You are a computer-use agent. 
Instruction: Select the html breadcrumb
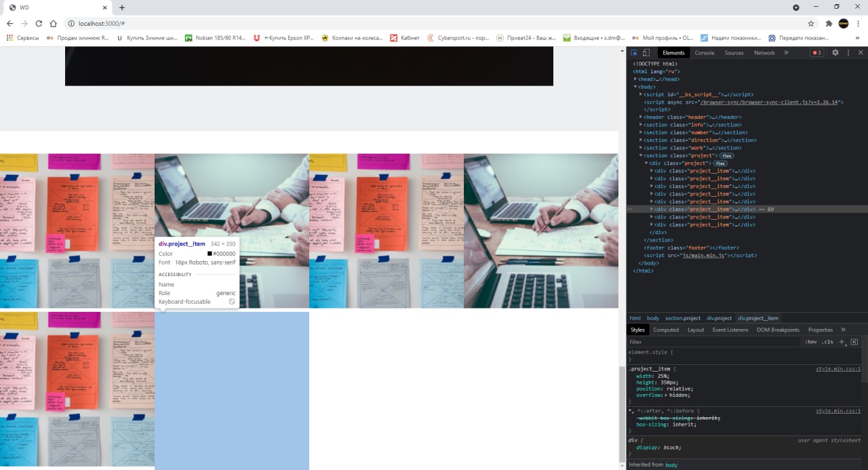tap(635, 318)
